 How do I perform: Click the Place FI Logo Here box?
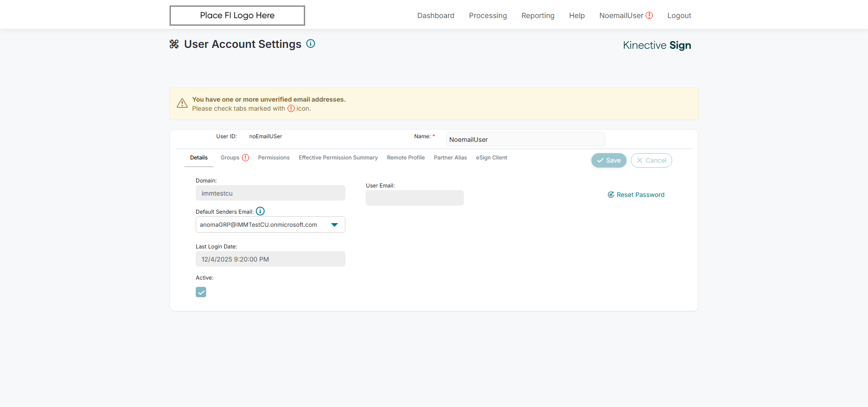tap(237, 15)
